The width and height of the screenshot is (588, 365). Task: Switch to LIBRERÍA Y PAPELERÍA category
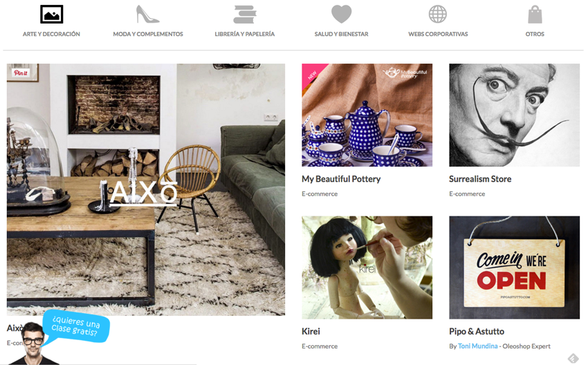pyautogui.click(x=244, y=34)
